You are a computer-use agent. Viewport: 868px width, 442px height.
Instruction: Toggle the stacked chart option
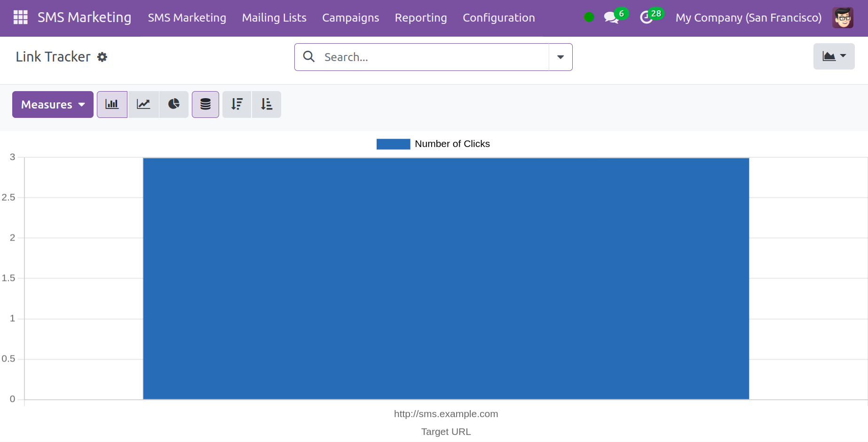click(205, 104)
